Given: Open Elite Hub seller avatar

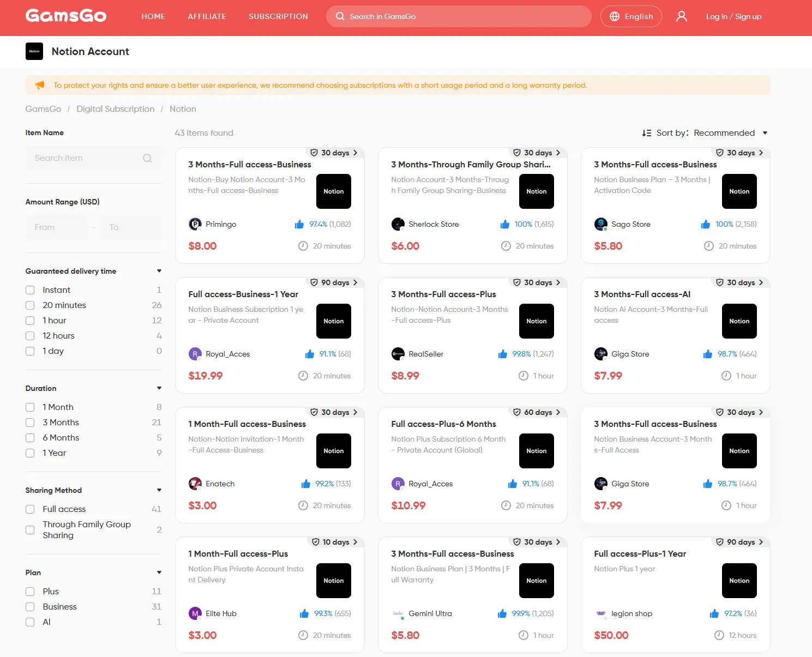Looking at the screenshot, I should (195, 613).
